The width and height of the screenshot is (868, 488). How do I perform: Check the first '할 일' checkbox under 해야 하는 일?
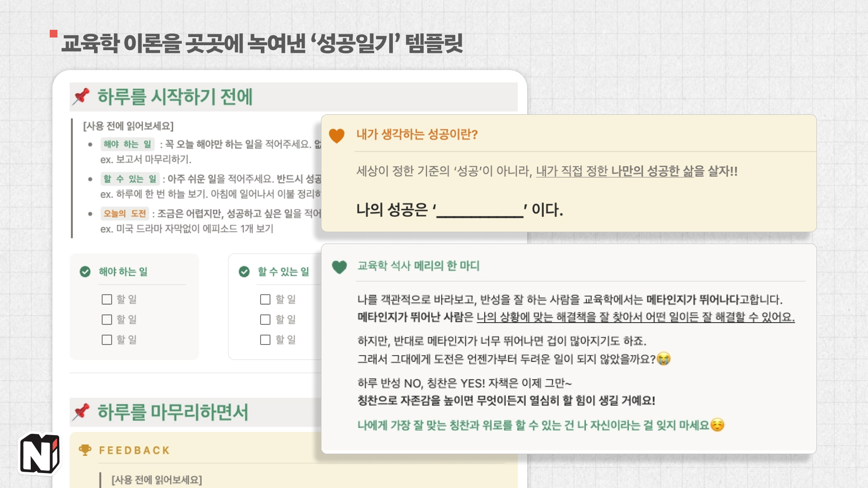point(106,299)
